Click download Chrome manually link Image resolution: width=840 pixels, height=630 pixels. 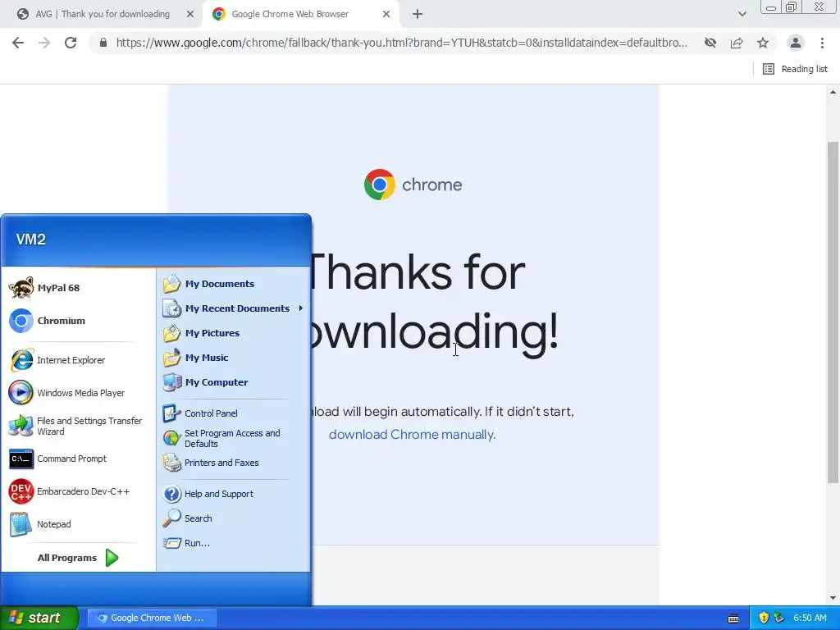click(x=412, y=435)
